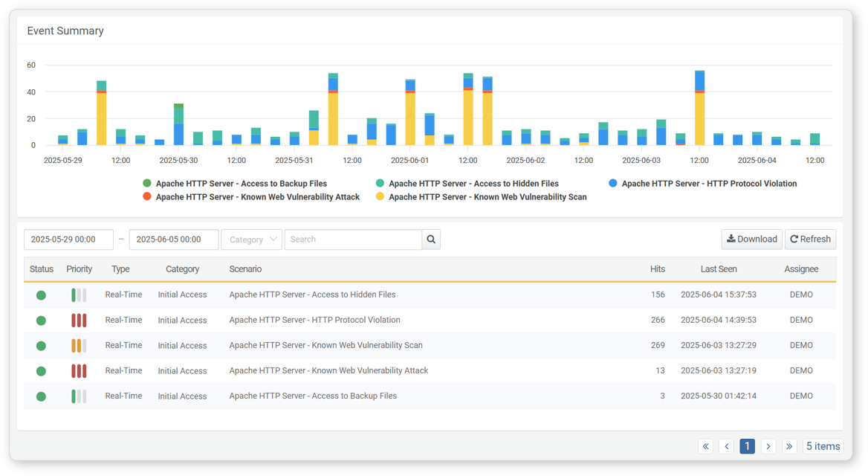Click hits value 156
This screenshot has width=868, height=476.
pyautogui.click(x=658, y=295)
